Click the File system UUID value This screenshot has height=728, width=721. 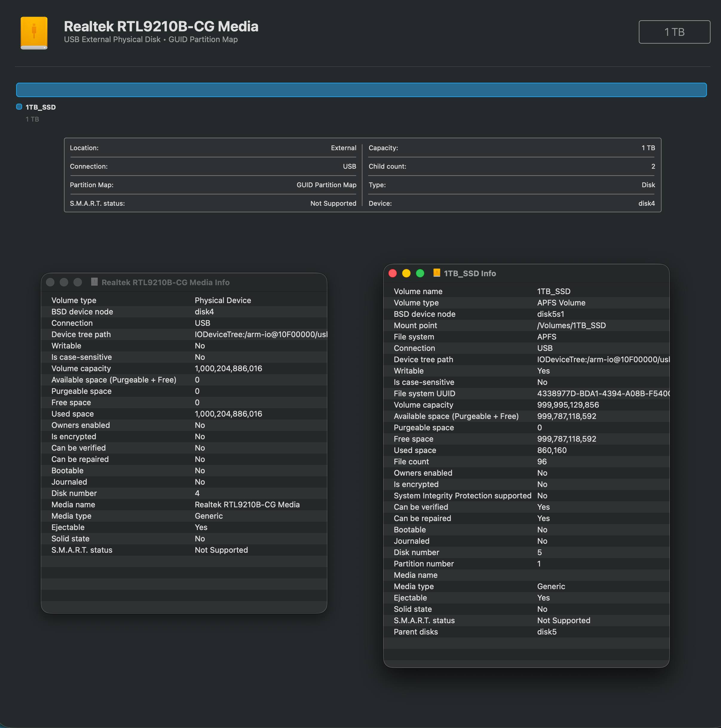click(x=603, y=393)
